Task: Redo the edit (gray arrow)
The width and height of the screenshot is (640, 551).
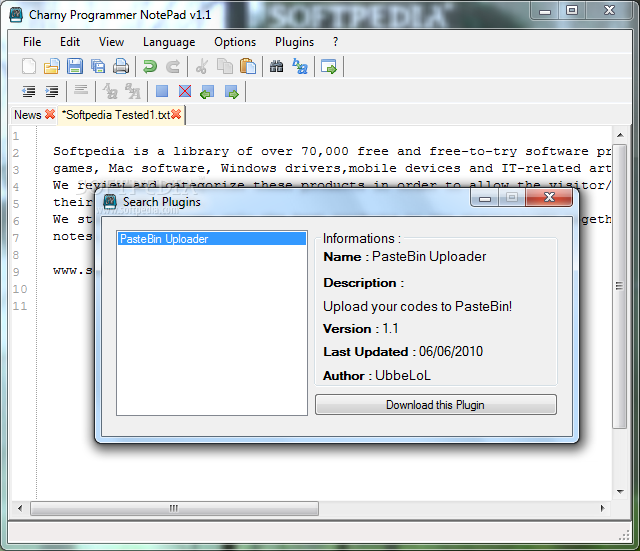Action: click(x=173, y=67)
